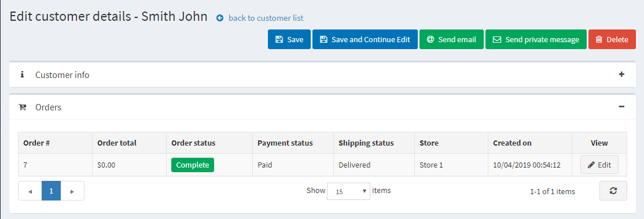Image resolution: width=644 pixels, height=219 pixels.
Task: Open the items per page dropdown
Action: pyautogui.click(x=348, y=191)
